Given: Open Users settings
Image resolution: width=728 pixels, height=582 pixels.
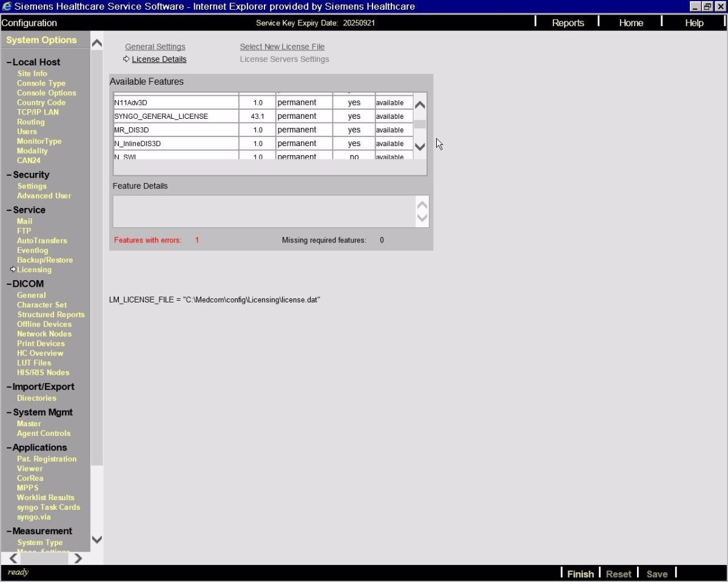Looking at the screenshot, I should pos(27,132).
